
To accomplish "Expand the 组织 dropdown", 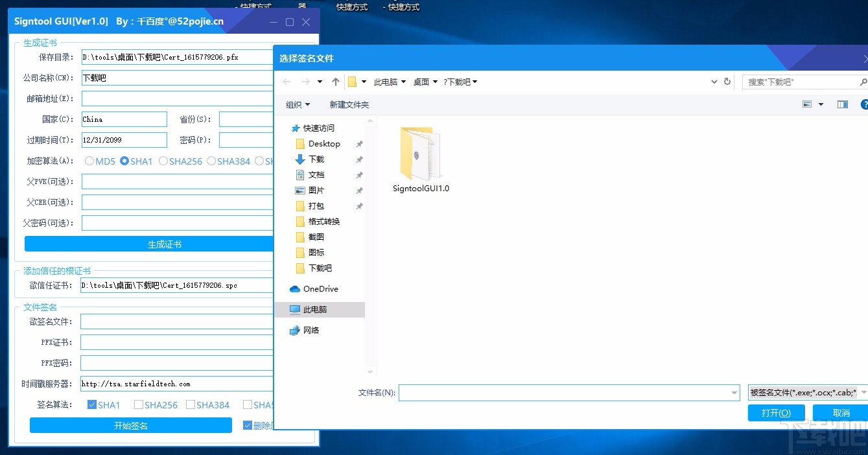I will click(x=298, y=104).
